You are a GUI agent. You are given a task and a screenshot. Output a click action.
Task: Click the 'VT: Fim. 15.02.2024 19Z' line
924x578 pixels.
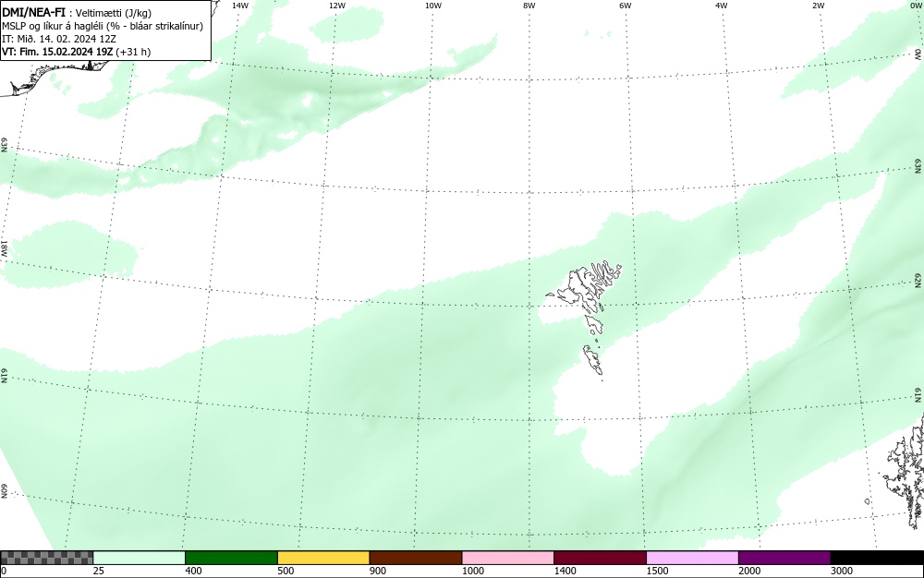(x=76, y=52)
